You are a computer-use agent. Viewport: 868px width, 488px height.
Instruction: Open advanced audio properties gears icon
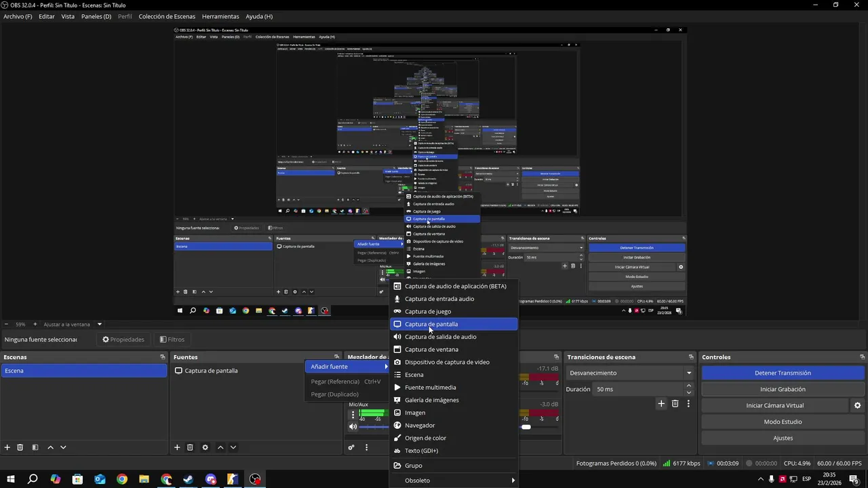click(351, 447)
